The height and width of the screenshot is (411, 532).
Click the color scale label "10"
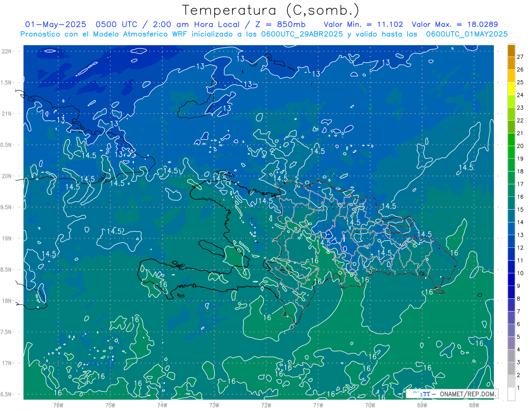521,273
